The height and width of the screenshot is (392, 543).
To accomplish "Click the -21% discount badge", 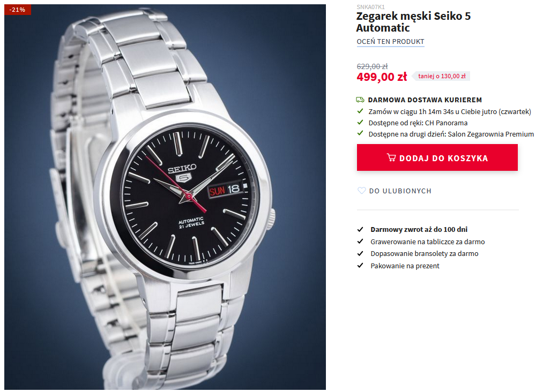I will tap(17, 10).
